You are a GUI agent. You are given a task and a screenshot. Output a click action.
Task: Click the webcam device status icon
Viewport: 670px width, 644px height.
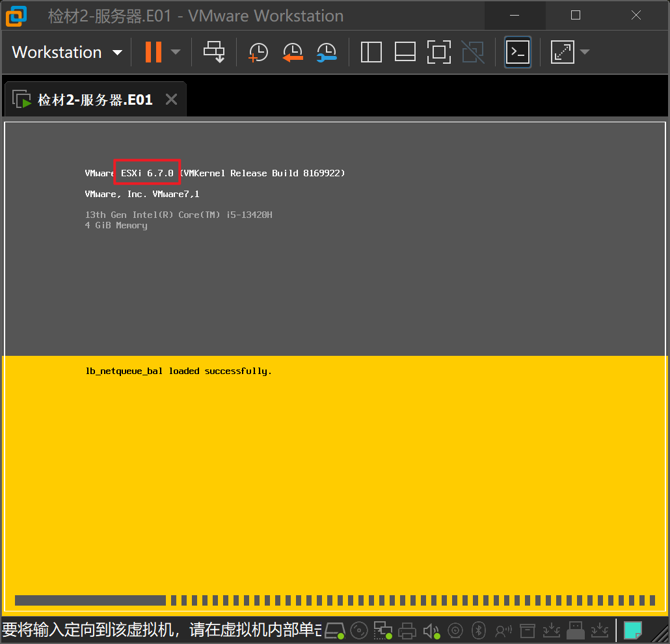point(455,630)
